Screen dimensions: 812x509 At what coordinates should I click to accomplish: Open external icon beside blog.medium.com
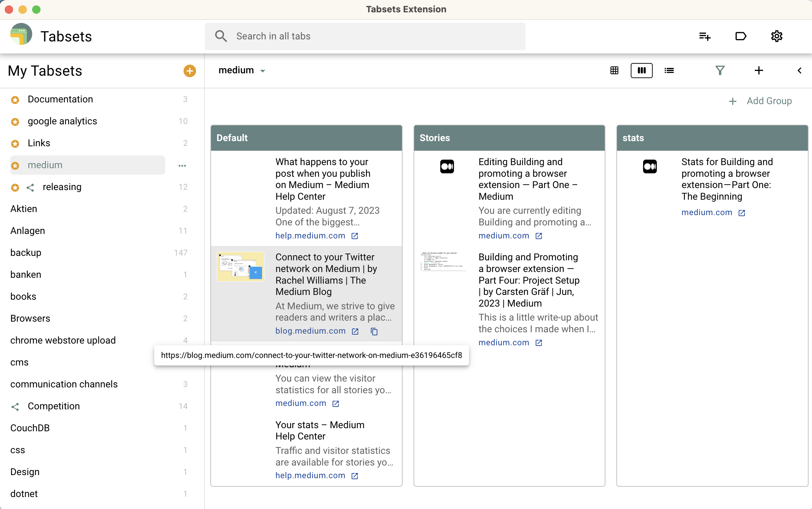(355, 331)
